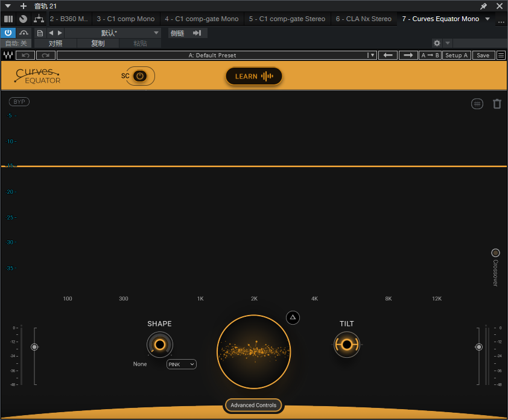Toggle the 自动: 关 automation mode
This screenshot has height=420, width=508.
pos(16,43)
